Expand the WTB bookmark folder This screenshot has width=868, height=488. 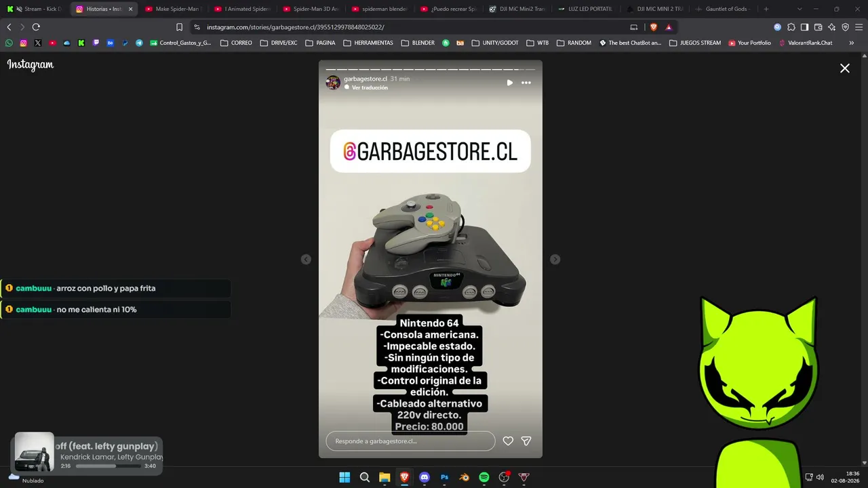pos(538,43)
